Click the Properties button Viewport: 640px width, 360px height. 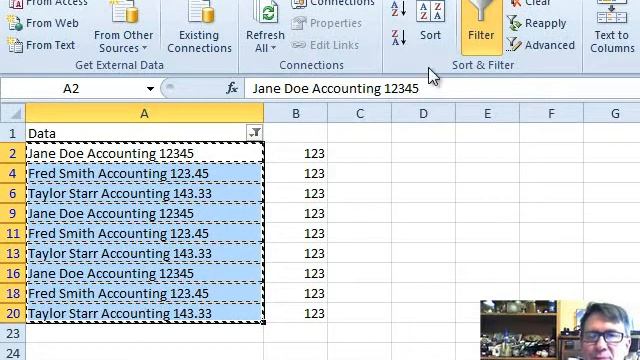pos(327,23)
